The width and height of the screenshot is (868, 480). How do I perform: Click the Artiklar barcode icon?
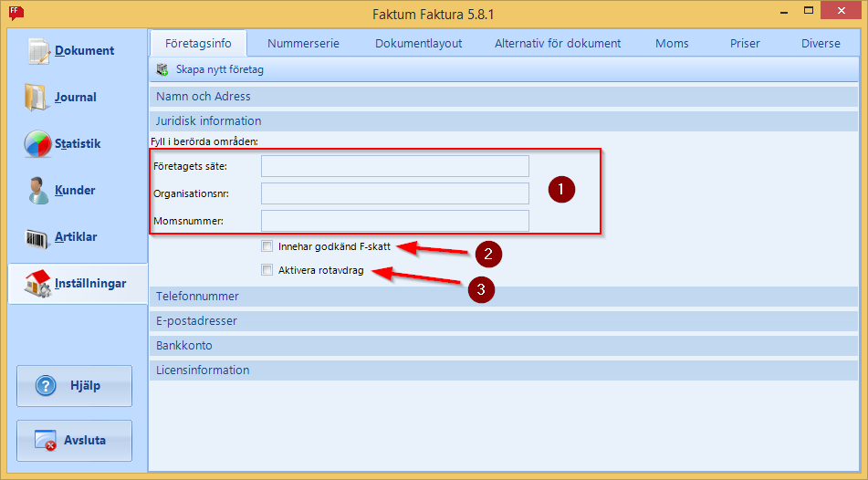(x=37, y=238)
